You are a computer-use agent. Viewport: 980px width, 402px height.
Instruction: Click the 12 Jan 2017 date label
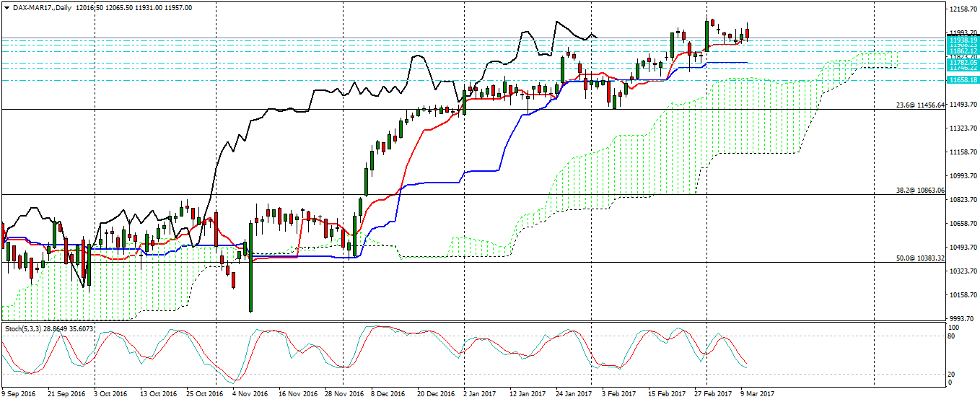pyautogui.click(x=528, y=394)
